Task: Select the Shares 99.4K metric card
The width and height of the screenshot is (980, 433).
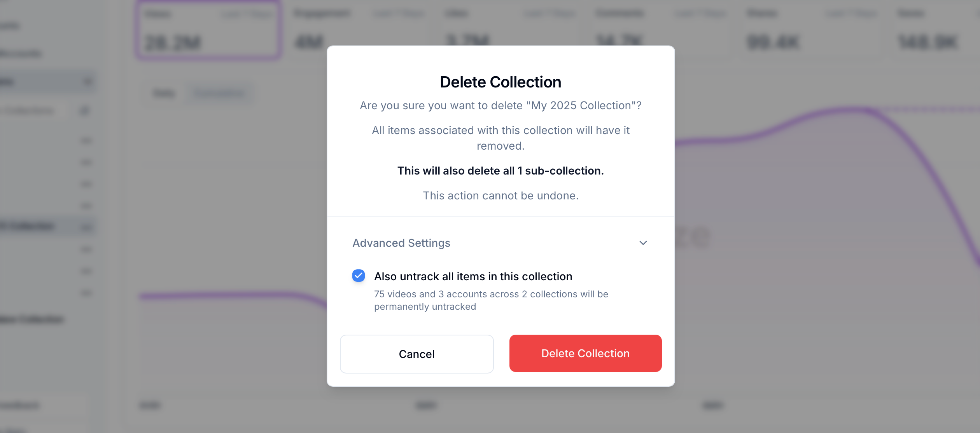Action: pyautogui.click(x=812, y=30)
